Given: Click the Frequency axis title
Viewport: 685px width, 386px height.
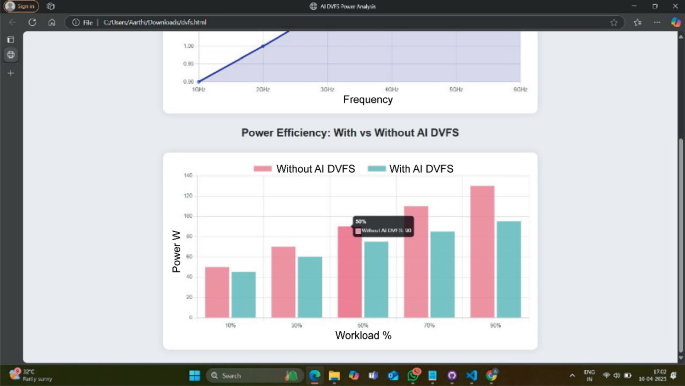Looking at the screenshot, I should (x=368, y=100).
